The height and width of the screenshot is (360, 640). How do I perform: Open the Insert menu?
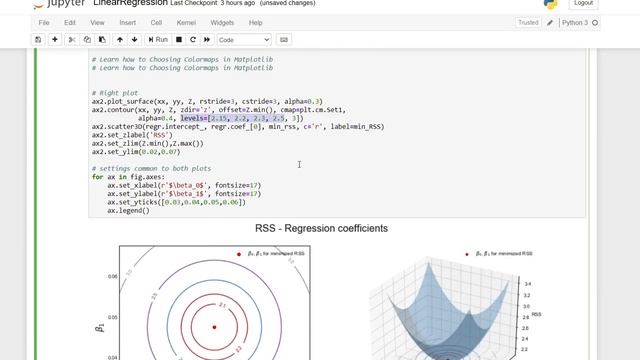coord(128,23)
